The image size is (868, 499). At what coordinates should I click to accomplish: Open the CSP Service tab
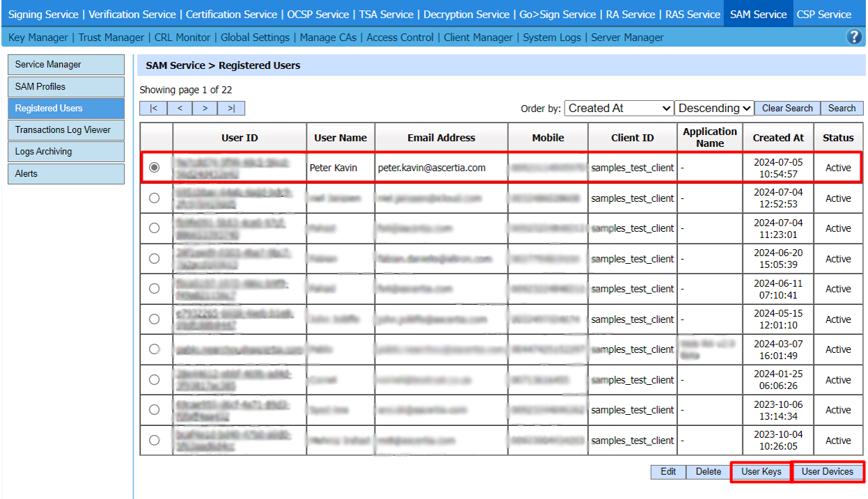coord(823,14)
